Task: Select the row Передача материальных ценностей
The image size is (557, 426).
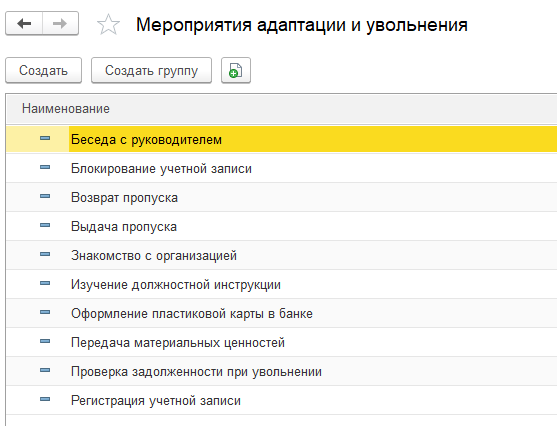Action: (x=281, y=343)
